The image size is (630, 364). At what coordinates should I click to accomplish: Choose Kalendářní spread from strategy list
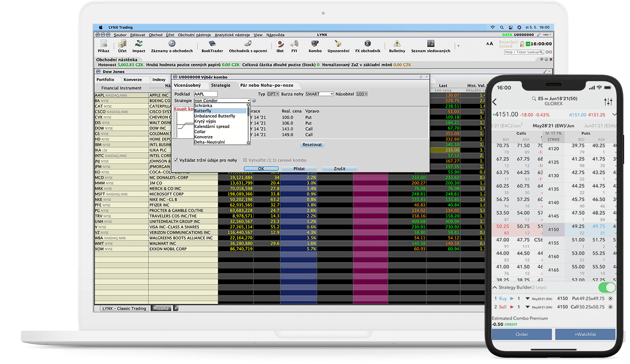[x=220, y=127]
